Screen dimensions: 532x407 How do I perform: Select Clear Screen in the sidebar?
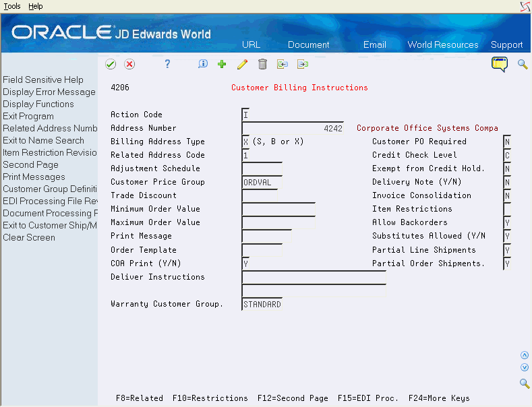pos(29,237)
